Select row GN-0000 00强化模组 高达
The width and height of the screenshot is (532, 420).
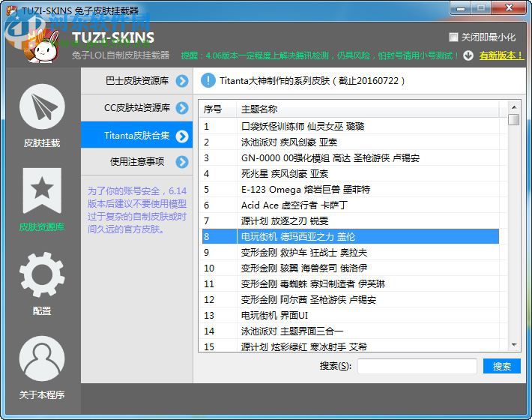tap(349, 158)
